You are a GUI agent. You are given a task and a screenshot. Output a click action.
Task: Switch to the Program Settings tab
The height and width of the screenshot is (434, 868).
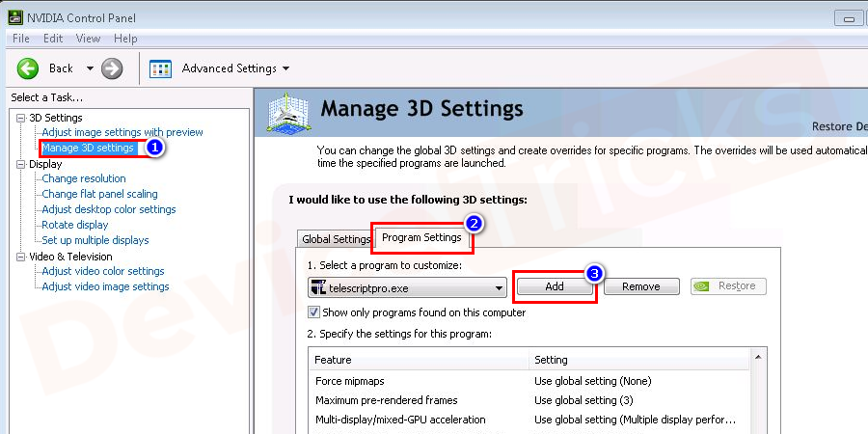pyautogui.click(x=421, y=237)
